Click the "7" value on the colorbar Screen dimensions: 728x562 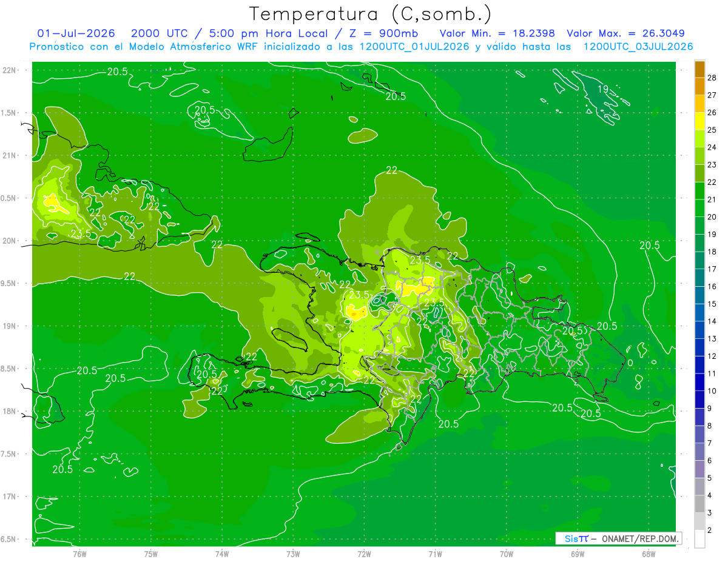pos(710,443)
